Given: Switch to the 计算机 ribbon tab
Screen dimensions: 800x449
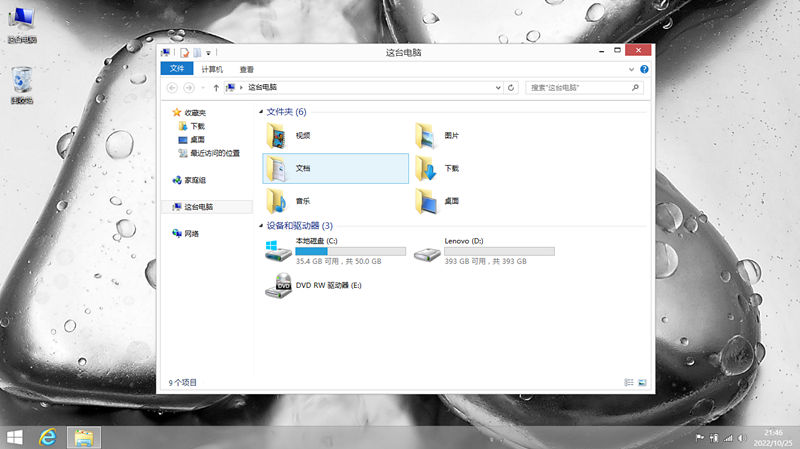Looking at the screenshot, I should [212, 69].
